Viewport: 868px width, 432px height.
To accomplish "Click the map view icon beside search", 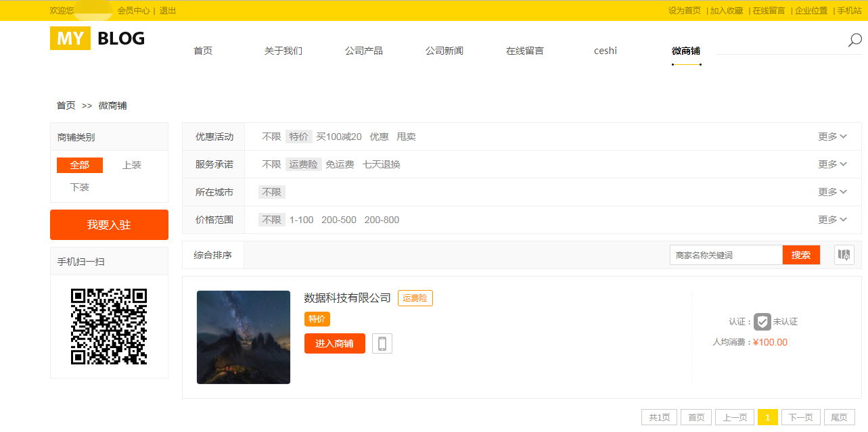I will pyautogui.click(x=844, y=255).
